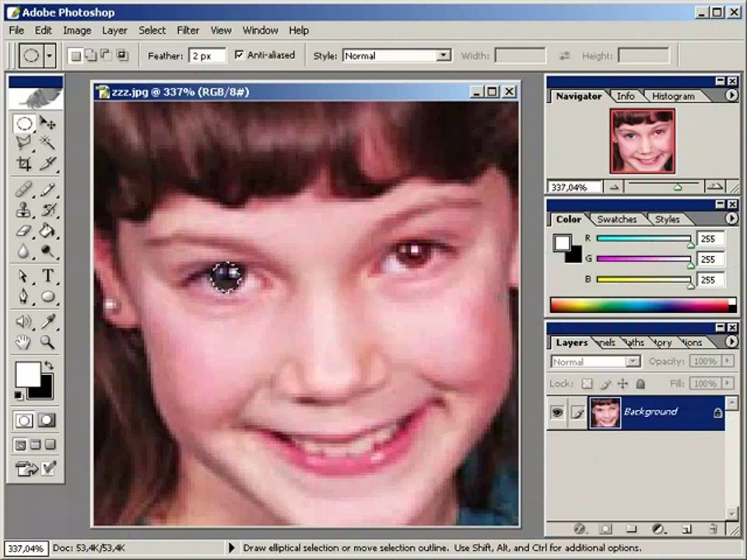Select the Ellipse shape tool

47,296
